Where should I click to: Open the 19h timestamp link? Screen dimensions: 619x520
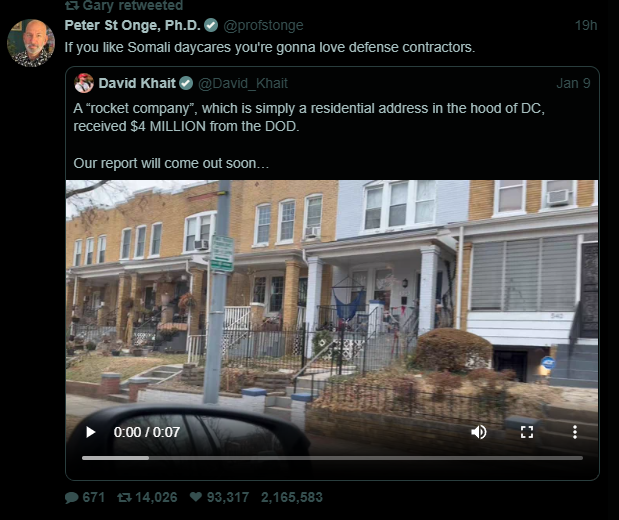tap(586, 25)
